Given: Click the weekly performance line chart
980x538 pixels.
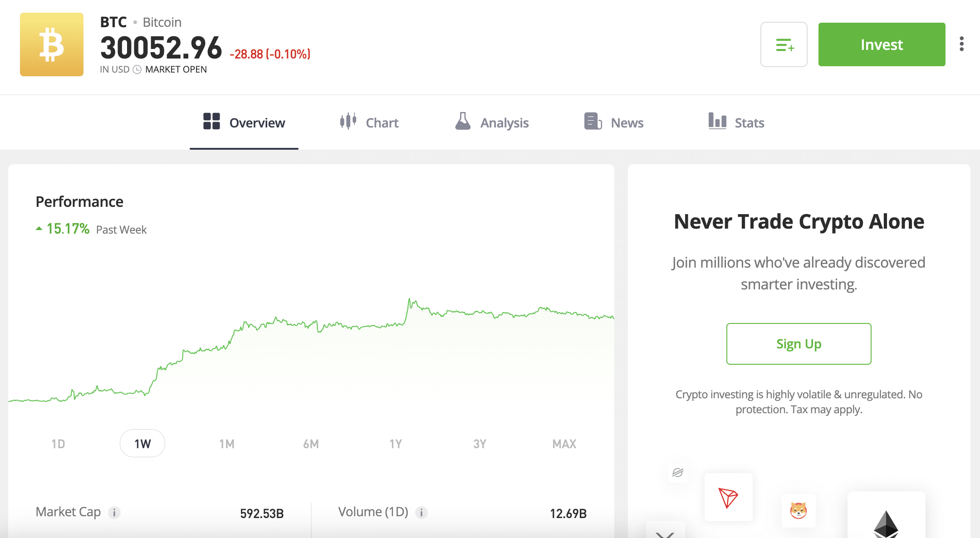Looking at the screenshot, I should pos(311,349).
